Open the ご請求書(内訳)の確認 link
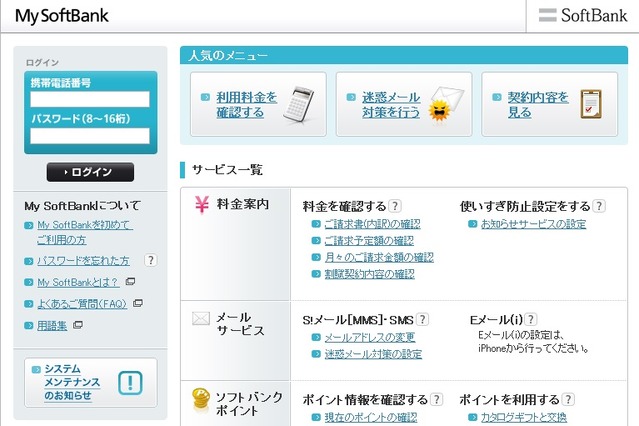The image size is (639, 426). pyautogui.click(x=372, y=224)
